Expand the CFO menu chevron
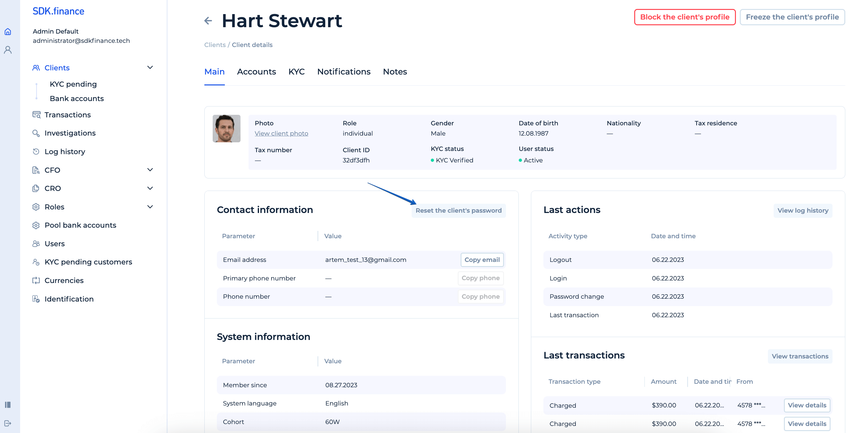This screenshot has height=433, width=868. click(x=150, y=170)
